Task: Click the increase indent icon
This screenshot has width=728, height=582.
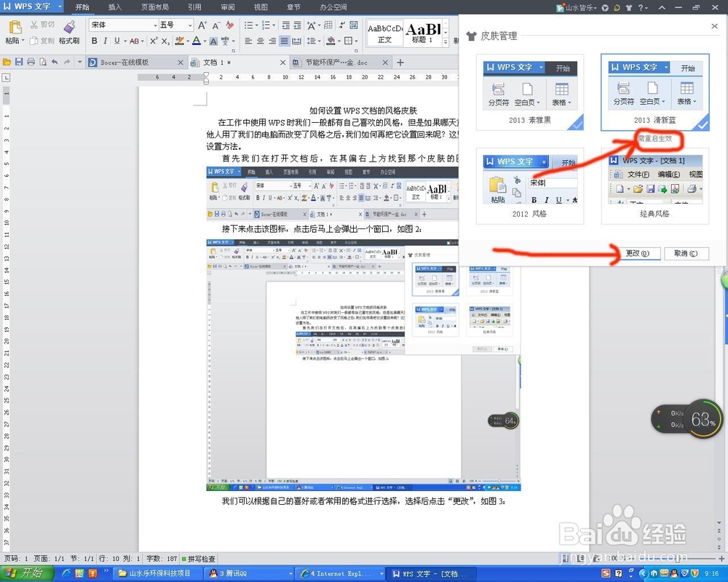Action: [297, 25]
